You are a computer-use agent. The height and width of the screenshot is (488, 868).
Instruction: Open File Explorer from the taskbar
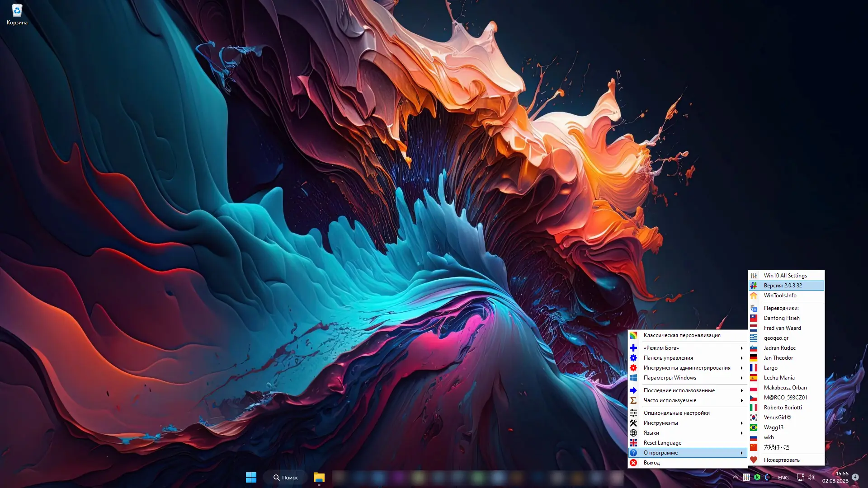tap(319, 477)
